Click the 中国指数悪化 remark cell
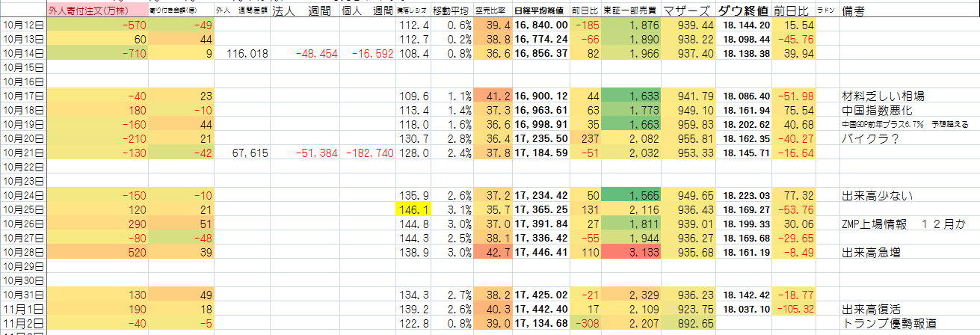980x335 pixels. (x=876, y=111)
